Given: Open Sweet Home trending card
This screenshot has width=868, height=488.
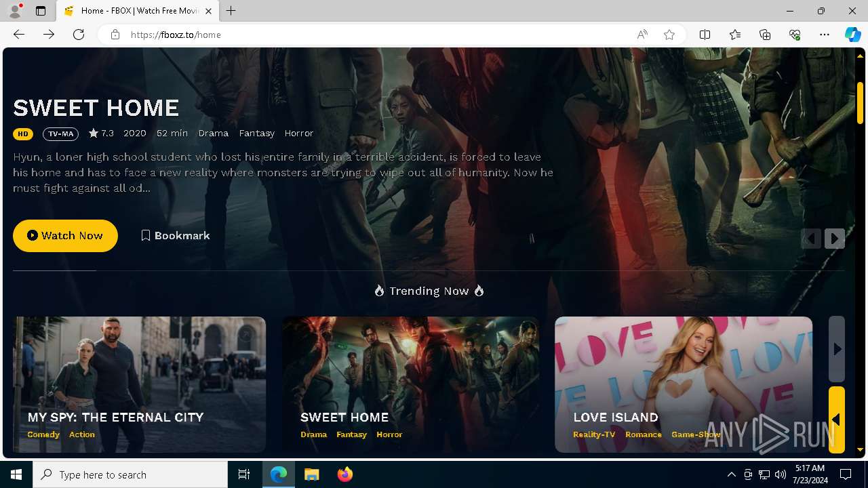Looking at the screenshot, I should click(x=410, y=384).
